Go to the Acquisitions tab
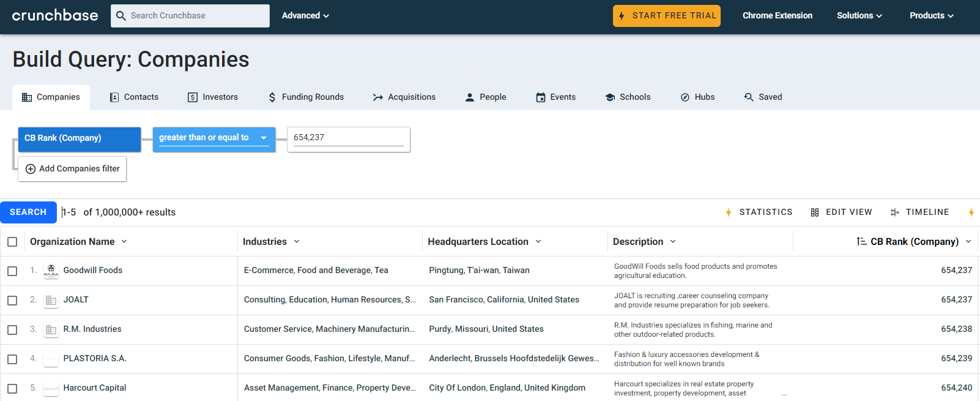Image resolution: width=980 pixels, height=401 pixels. coord(404,97)
